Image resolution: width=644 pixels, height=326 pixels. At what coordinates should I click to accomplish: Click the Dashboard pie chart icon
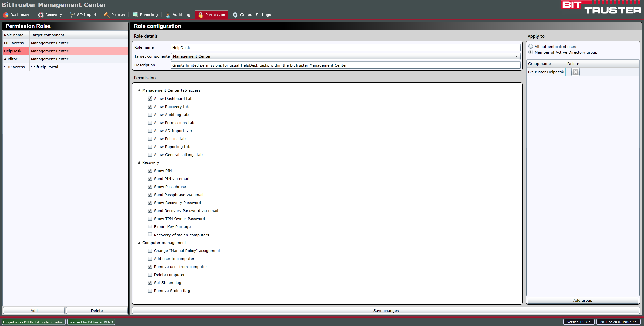[6, 15]
